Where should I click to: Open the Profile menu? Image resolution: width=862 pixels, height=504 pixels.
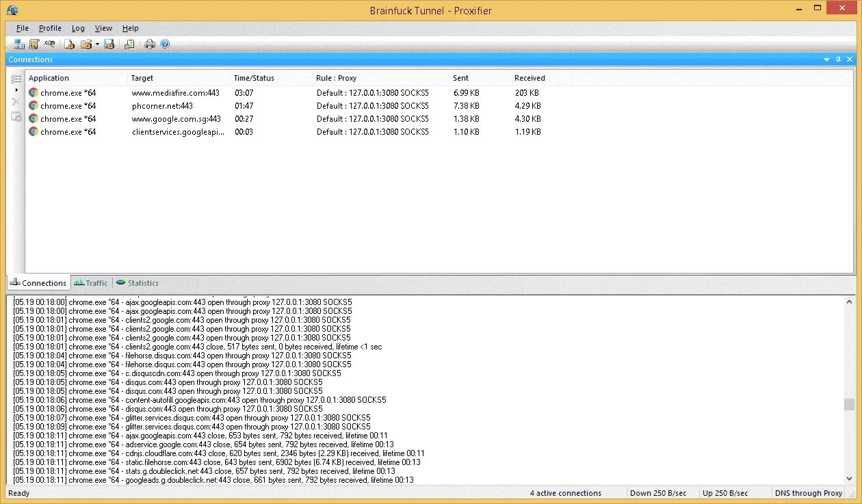[x=50, y=28]
